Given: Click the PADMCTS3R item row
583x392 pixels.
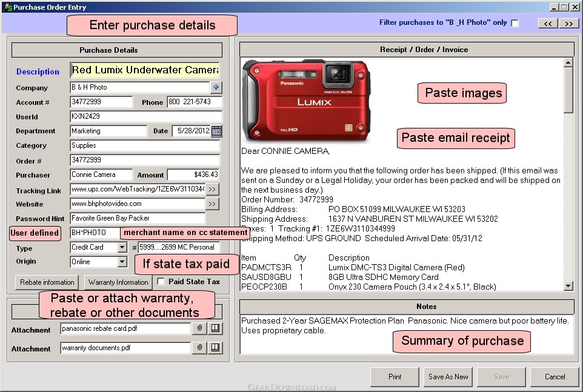Looking at the screenshot, I should 353,268.
